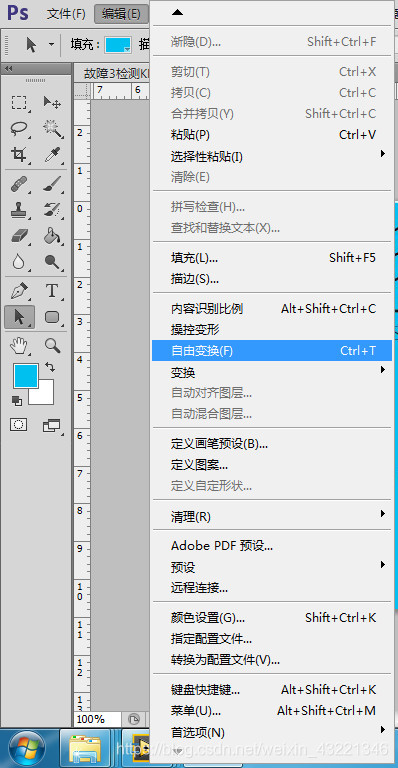Choose 粘贴(P) from the menu
This screenshot has height=768, width=398.
pos(272,134)
